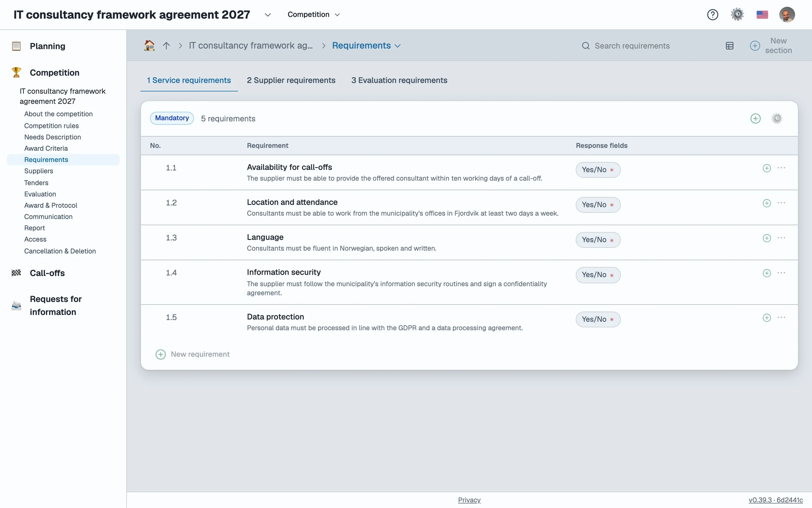Open Award Criteria in sidebar
This screenshot has height=508, width=812.
pos(46,148)
